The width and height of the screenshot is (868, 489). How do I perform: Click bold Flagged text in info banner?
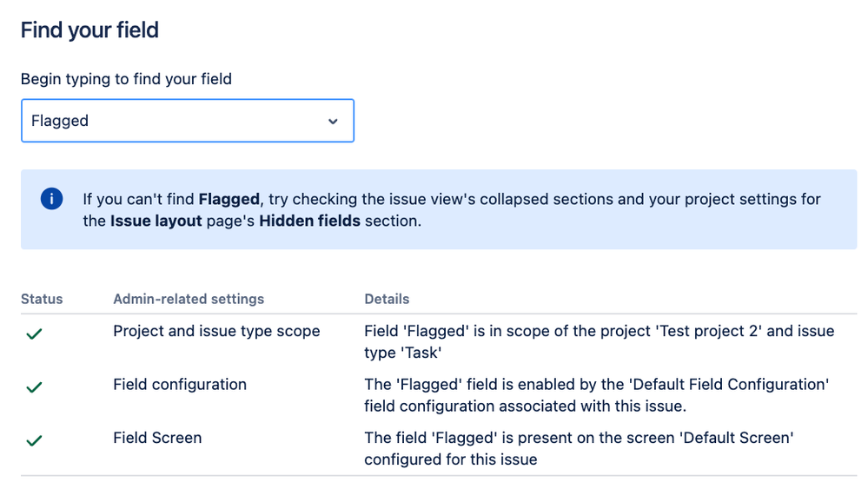[x=229, y=199]
